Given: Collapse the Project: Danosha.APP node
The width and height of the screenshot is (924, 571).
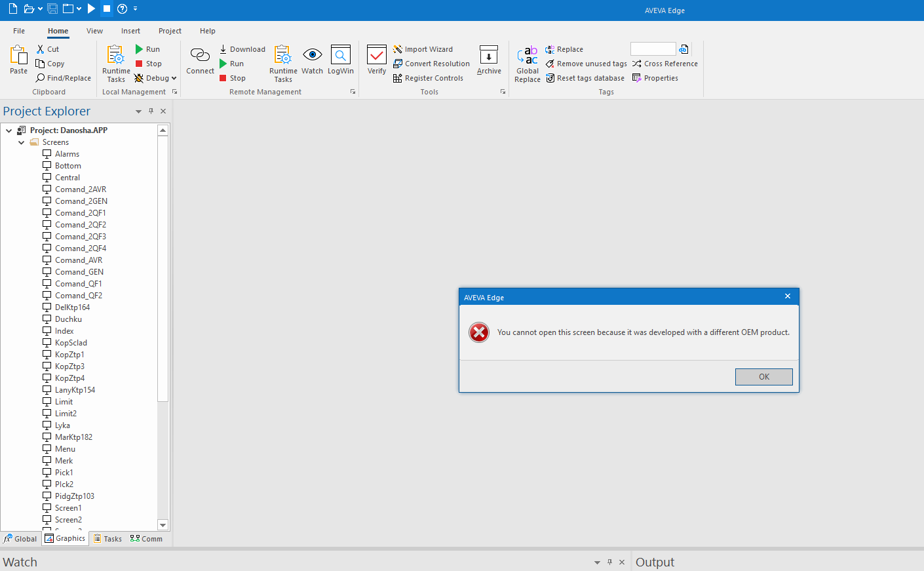Looking at the screenshot, I should (x=9, y=130).
